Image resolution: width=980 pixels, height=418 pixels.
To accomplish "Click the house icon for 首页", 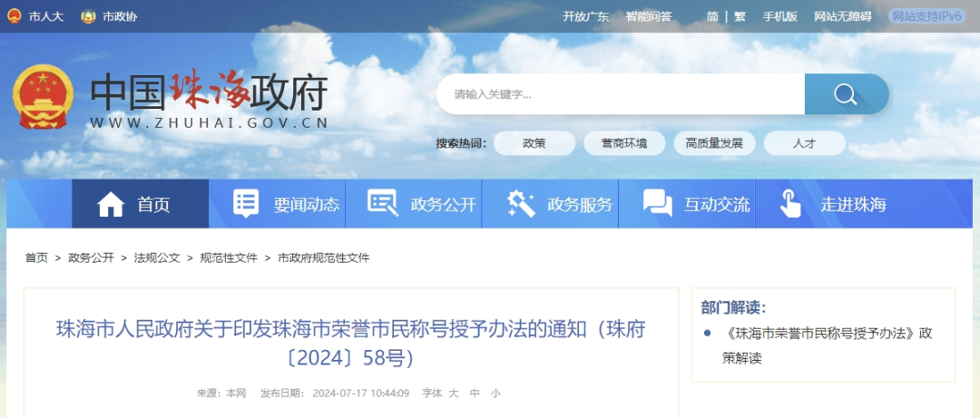I will click(111, 204).
